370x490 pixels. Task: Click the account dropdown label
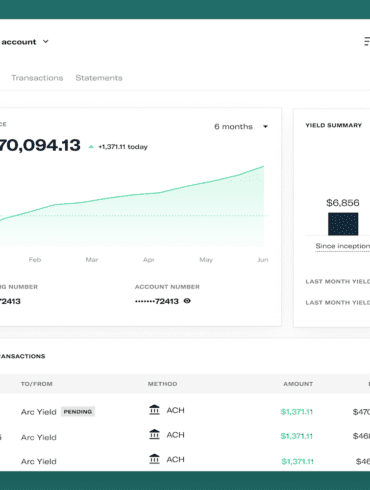(19, 42)
